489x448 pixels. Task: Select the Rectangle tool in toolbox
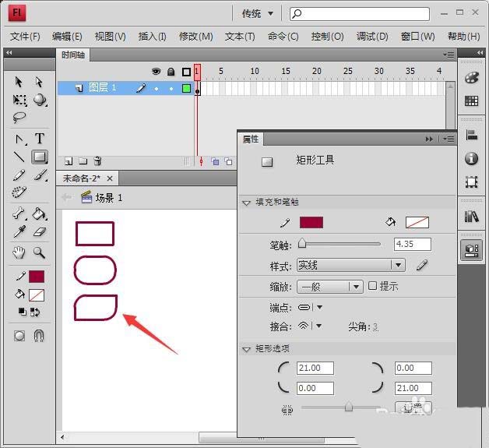tap(40, 157)
